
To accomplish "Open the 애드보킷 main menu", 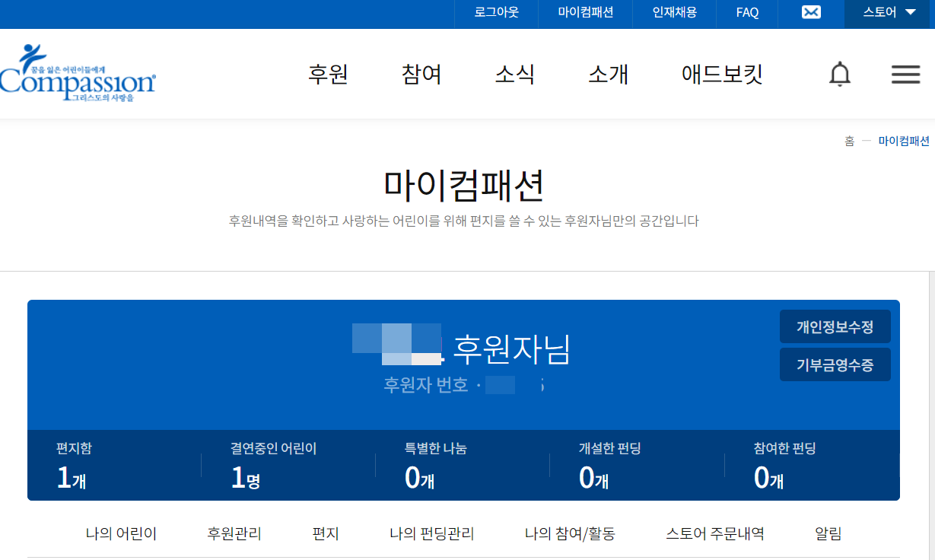I will 722,75.
